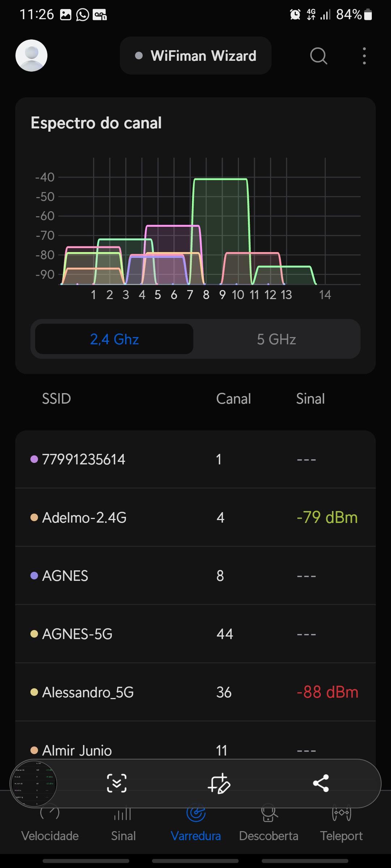Tap the screenshot crop and edit icon
391x868 pixels.
coord(219,783)
